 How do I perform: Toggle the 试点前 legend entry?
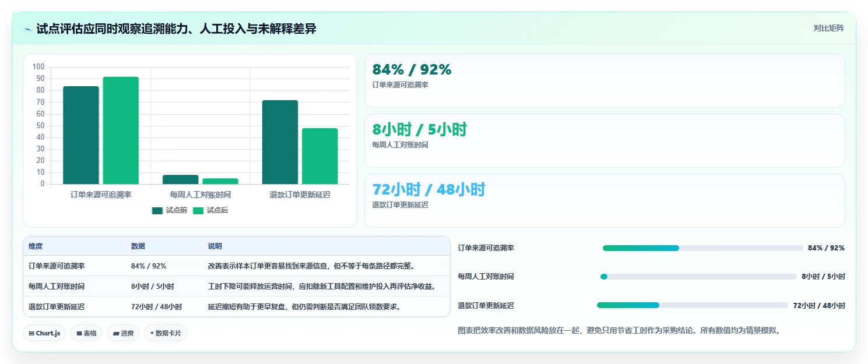click(x=169, y=210)
